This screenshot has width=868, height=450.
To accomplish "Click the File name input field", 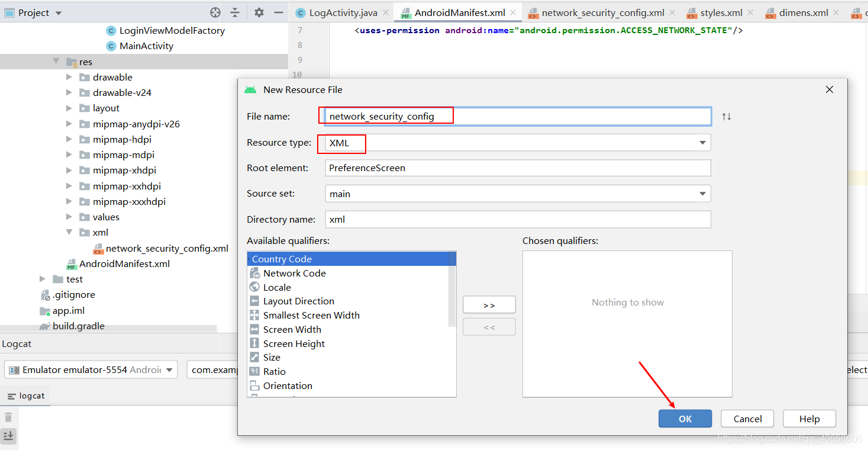I will [518, 117].
